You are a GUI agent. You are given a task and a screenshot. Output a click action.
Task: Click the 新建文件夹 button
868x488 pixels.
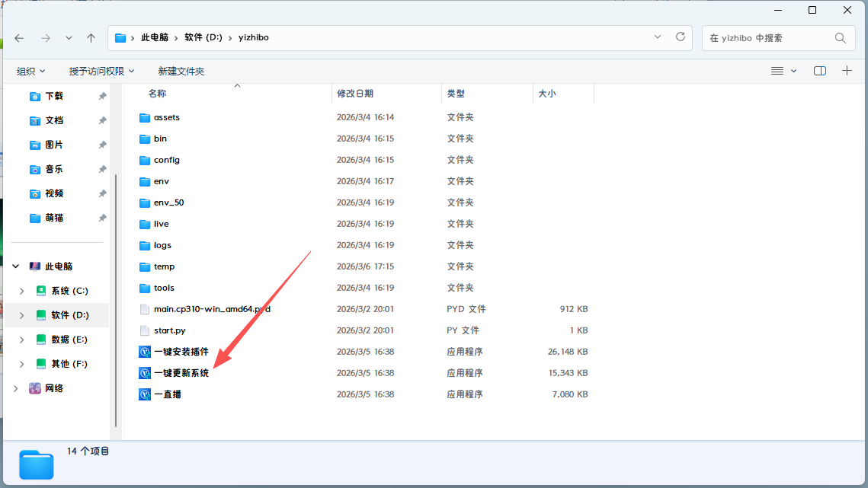pyautogui.click(x=181, y=71)
